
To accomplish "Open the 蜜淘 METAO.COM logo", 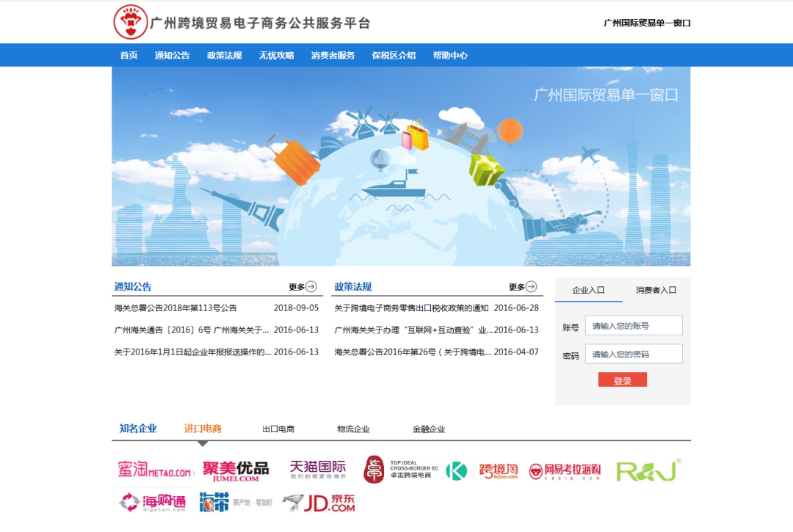I will (x=154, y=470).
